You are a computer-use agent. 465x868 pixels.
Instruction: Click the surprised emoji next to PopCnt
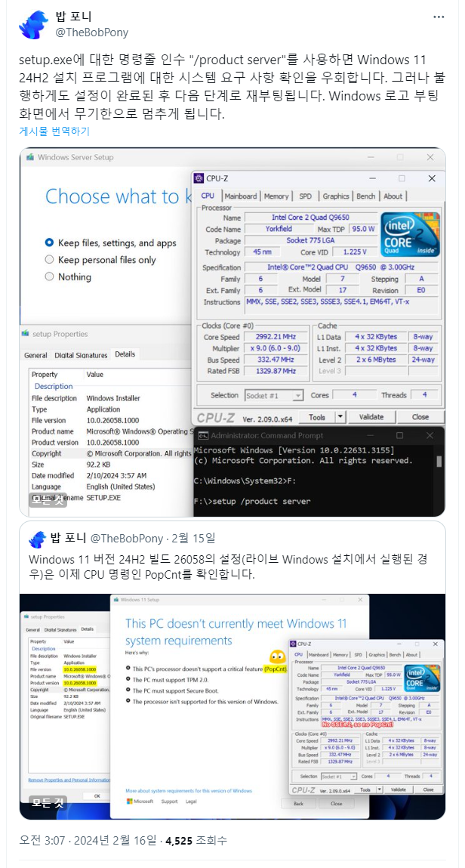coord(277,658)
